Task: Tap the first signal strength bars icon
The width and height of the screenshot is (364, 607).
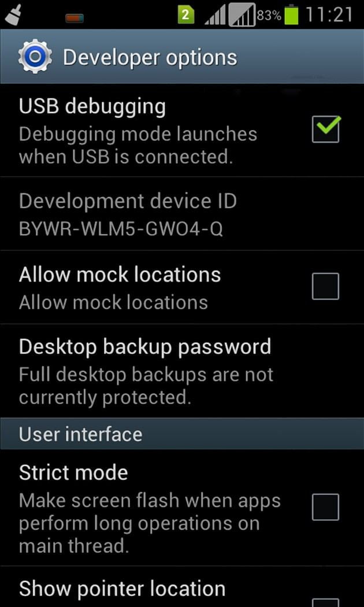Action: click(215, 16)
